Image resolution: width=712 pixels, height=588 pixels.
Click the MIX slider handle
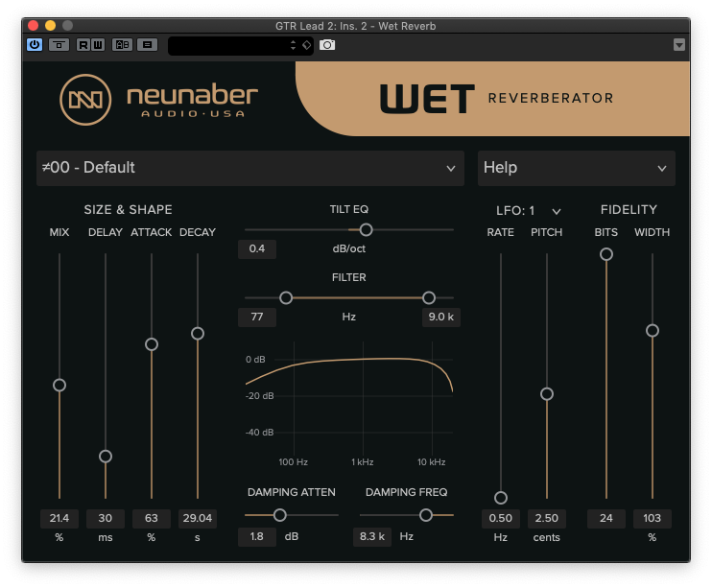[x=59, y=385]
